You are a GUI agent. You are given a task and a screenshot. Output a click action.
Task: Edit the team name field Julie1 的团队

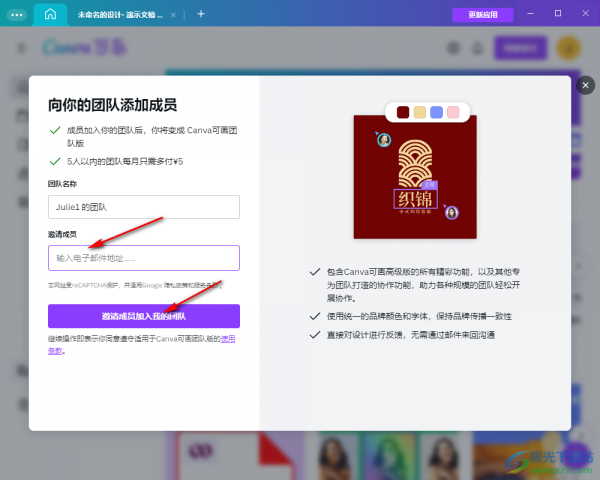pyautogui.click(x=144, y=207)
